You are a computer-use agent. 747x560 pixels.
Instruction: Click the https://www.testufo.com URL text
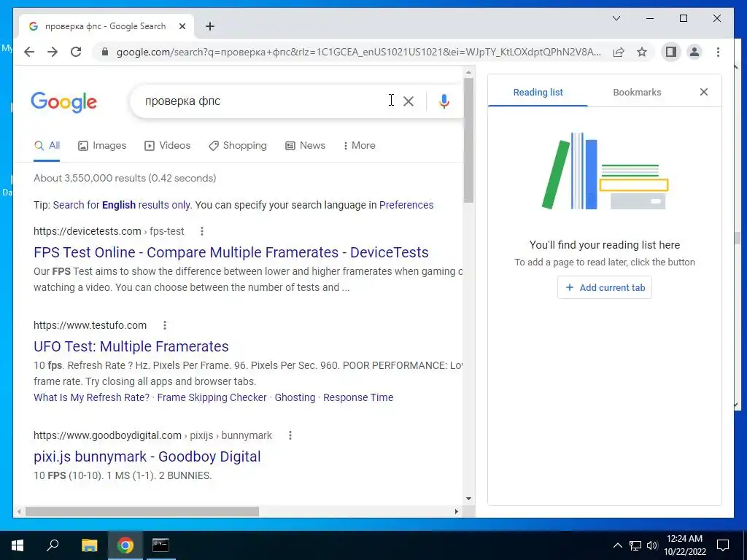click(90, 325)
